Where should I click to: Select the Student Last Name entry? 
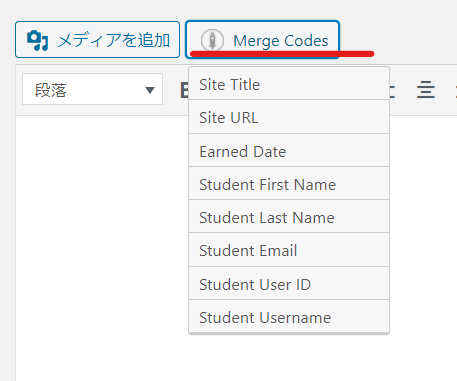289,217
